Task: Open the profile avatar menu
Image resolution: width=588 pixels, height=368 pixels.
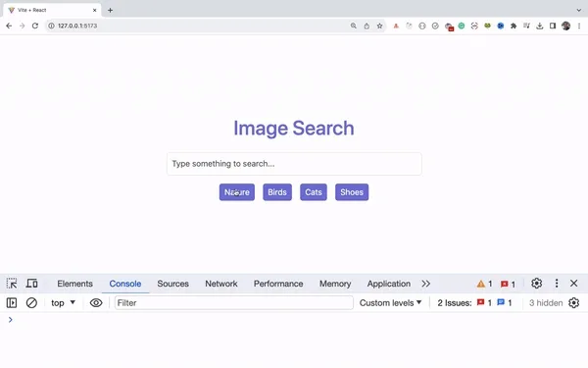Action: click(565, 26)
